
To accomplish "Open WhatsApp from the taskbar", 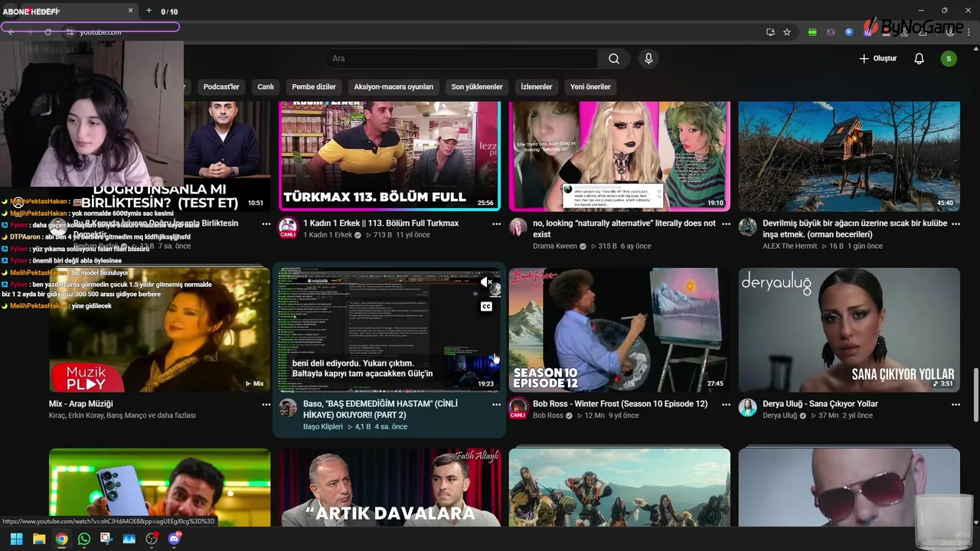I will (84, 539).
